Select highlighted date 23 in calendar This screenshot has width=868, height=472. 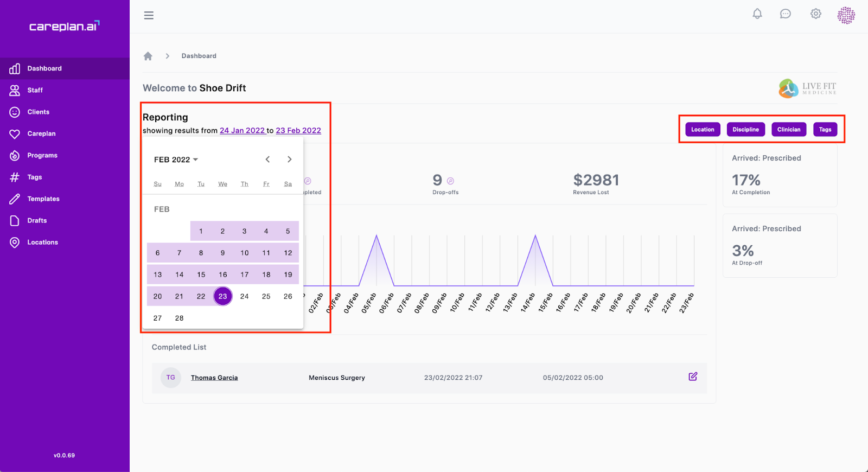[222, 296]
